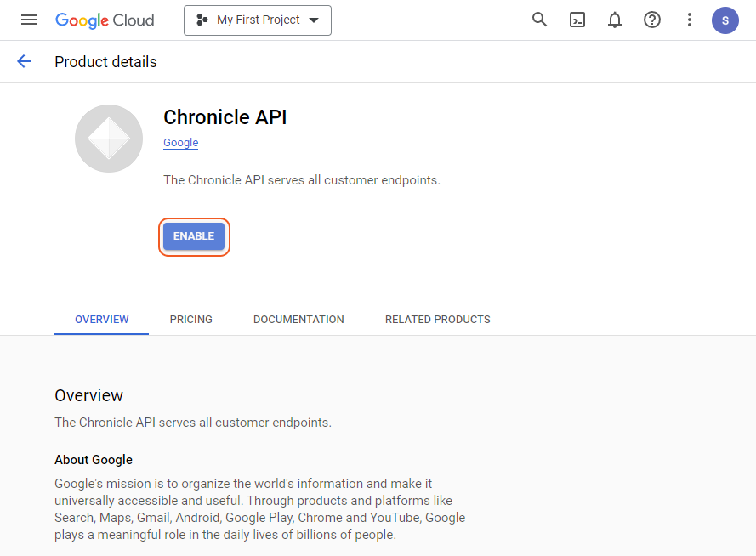The width and height of the screenshot is (756, 556).
Task: Expand the My First Project selector
Action: (x=257, y=20)
